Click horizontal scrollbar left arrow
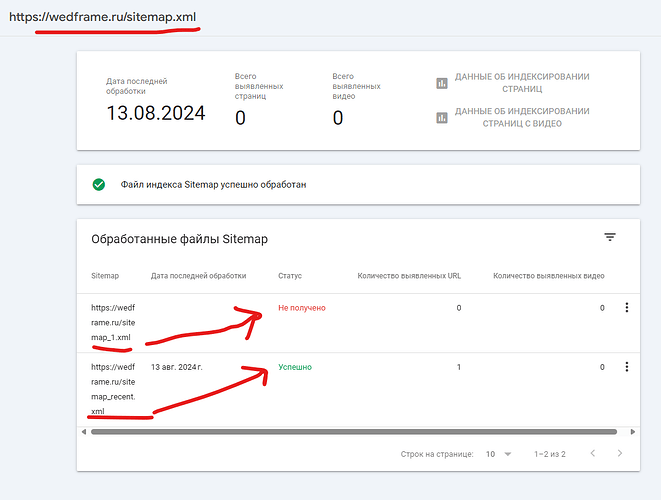Screen dimensions: 661x500 [83, 432]
